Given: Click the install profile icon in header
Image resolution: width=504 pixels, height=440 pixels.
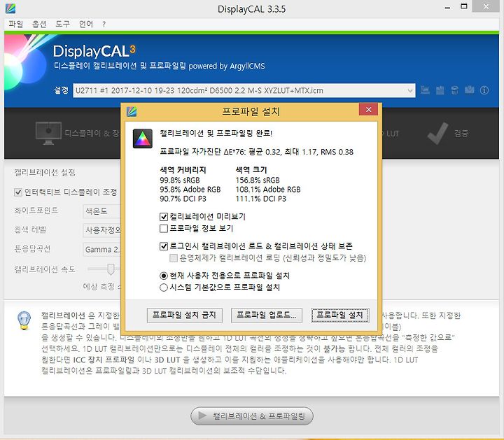Looking at the screenshot, I should (469, 90).
